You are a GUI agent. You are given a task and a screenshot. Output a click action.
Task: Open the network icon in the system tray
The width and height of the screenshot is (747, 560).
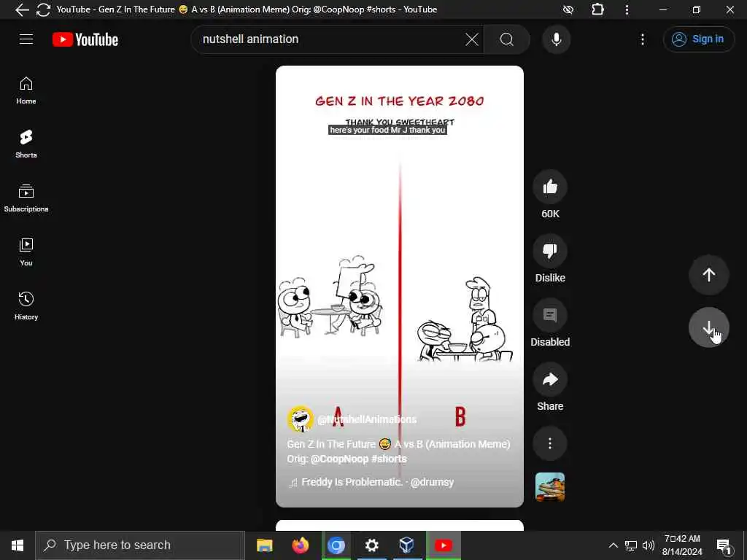[631, 545]
